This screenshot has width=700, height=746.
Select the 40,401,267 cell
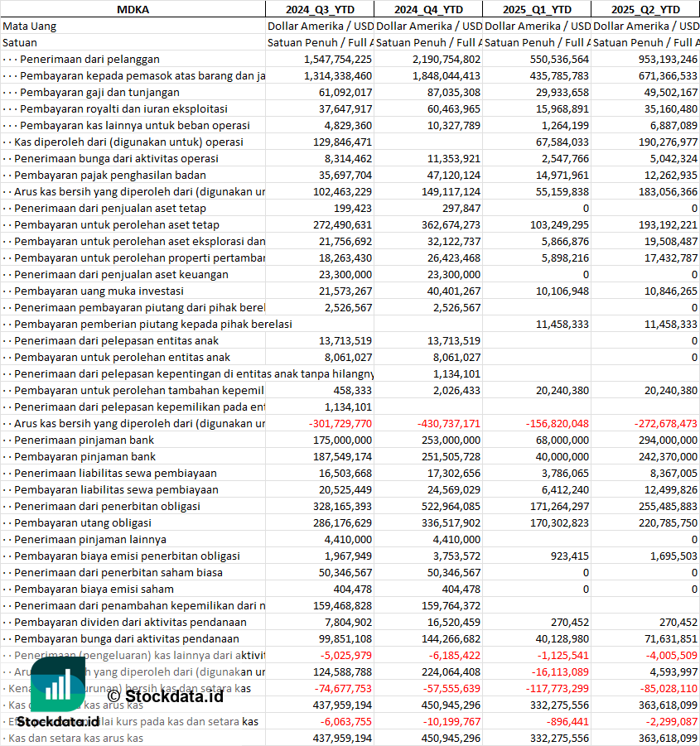click(428, 291)
